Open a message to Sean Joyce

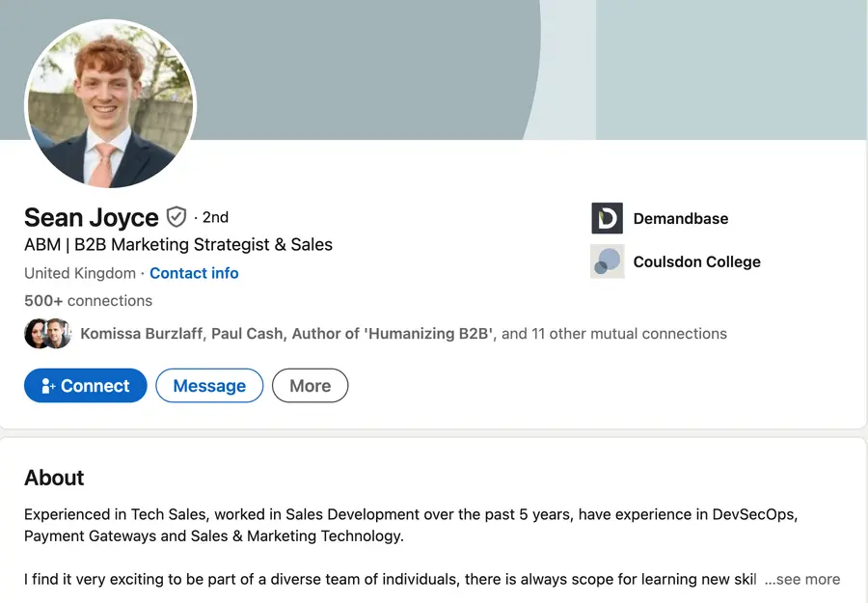click(209, 385)
